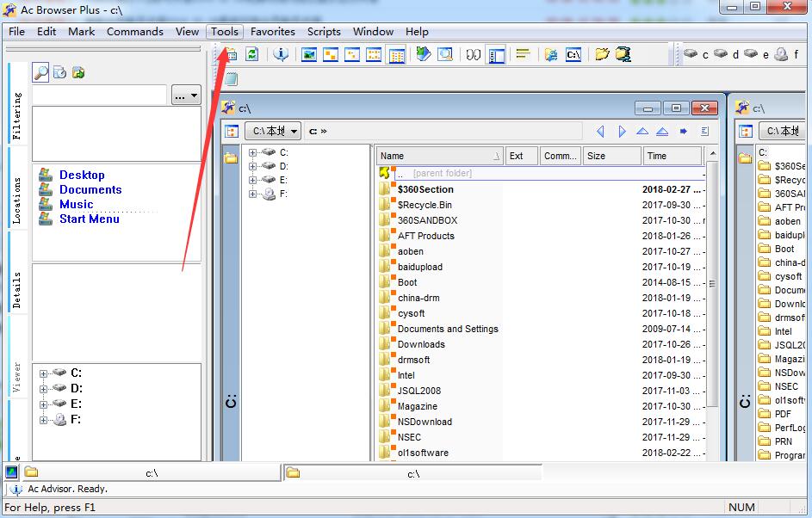Go to Start Menu location link
The height and width of the screenshot is (518, 812).
[x=89, y=219]
